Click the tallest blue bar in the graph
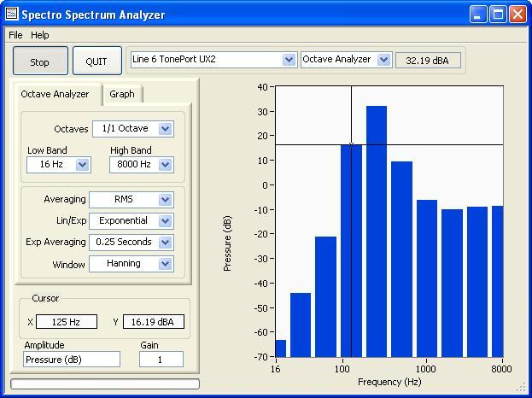Viewport: 532px width, 398px height. click(x=377, y=231)
